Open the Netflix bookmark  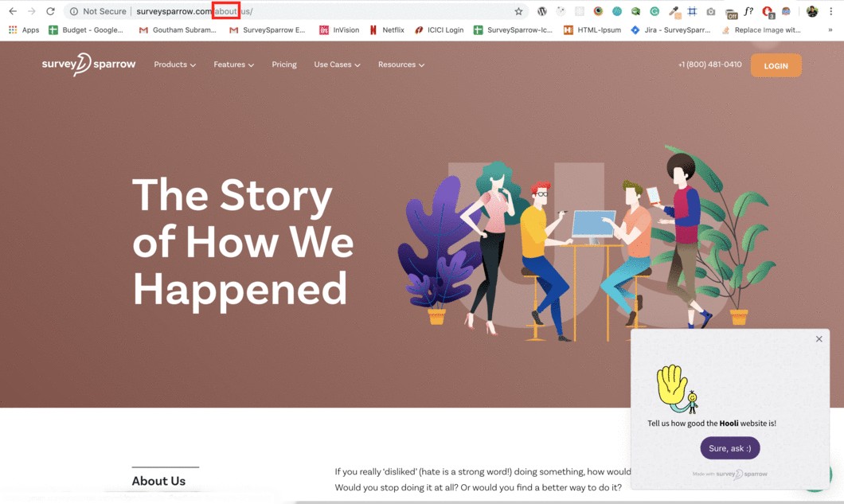pyautogui.click(x=387, y=30)
